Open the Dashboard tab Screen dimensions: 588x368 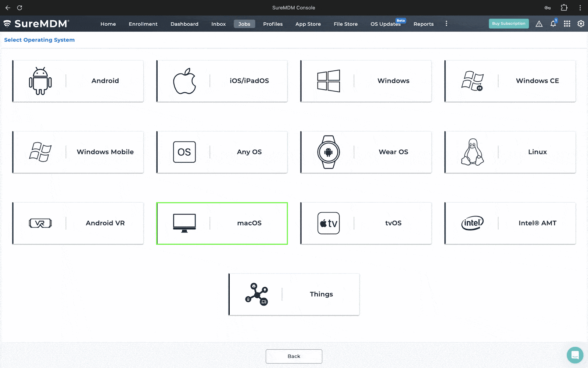pos(184,24)
